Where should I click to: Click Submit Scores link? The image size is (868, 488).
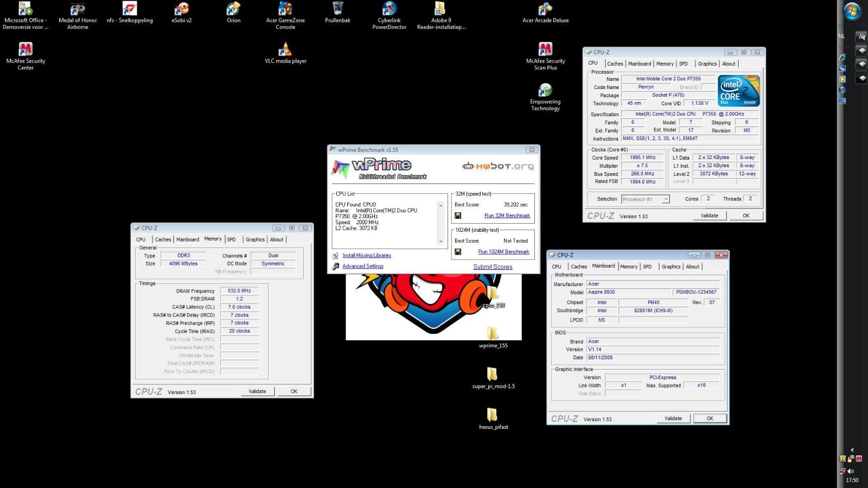tap(493, 267)
